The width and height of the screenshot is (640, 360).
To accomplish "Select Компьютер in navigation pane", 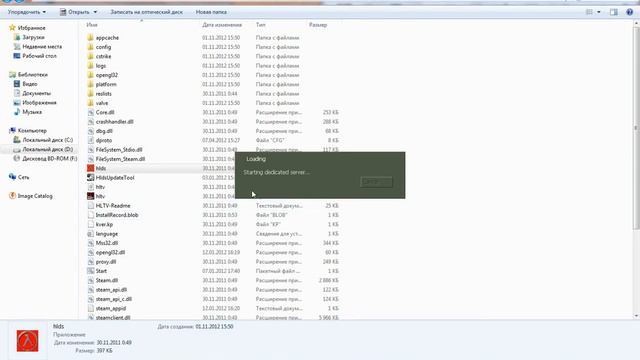I will [32, 131].
